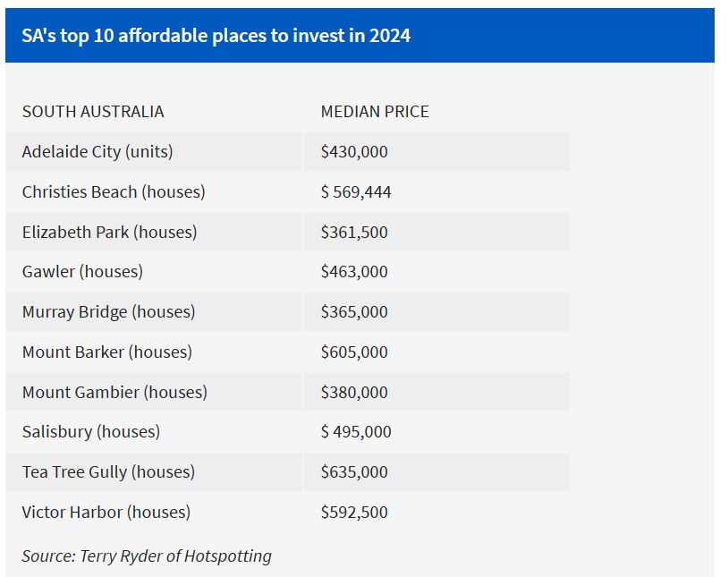Select the Adelaide City (units) row label

coord(97,152)
